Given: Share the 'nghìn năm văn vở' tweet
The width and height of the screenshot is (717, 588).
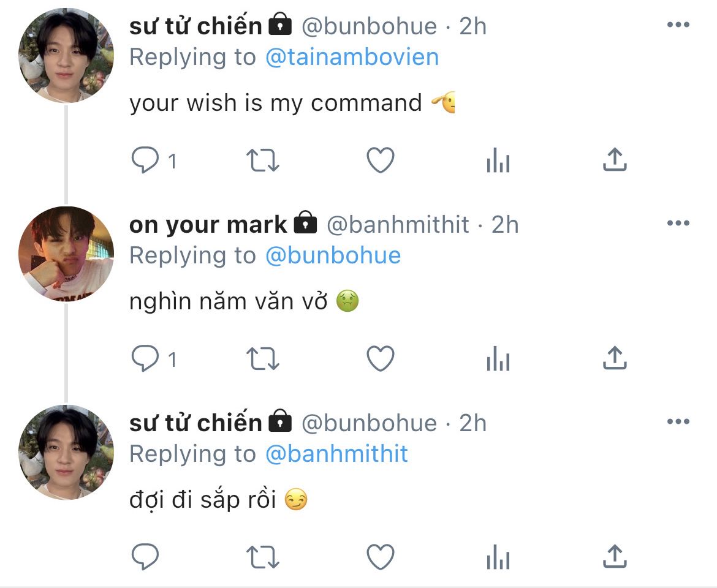Looking at the screenshot, I should (x=615, y=358).
